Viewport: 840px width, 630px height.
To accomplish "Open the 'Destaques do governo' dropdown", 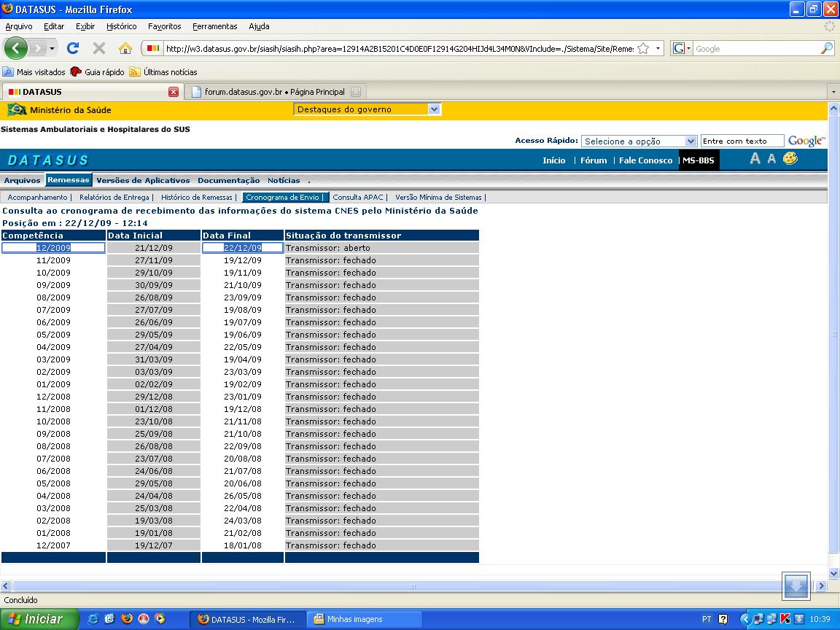I will (x=434, y=109).
